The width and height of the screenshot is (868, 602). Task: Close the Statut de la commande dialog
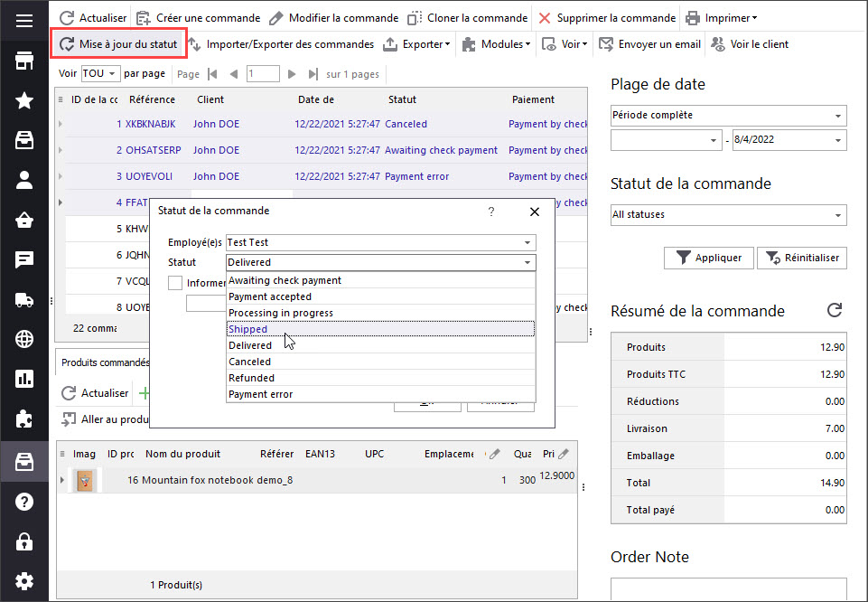click(534, 212)
